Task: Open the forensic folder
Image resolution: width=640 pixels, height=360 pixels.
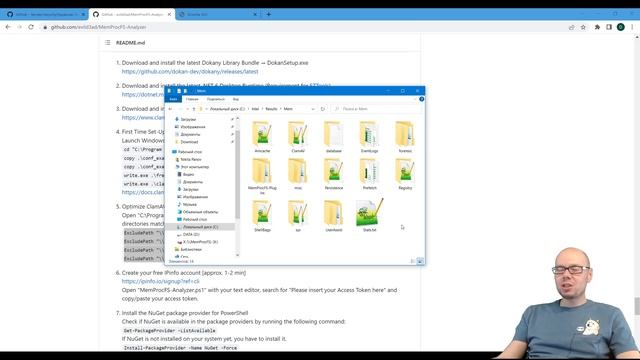Action: pos(405,137)
